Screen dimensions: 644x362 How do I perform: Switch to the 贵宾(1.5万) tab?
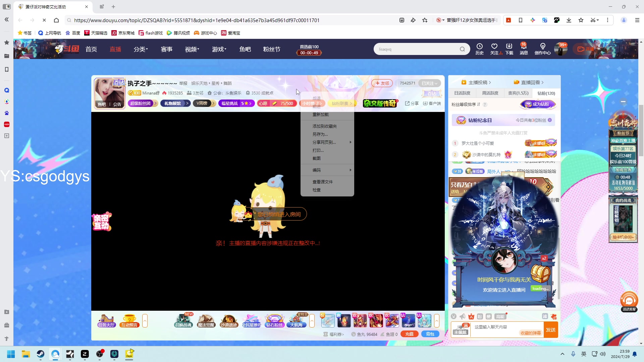tap(518, 93)
